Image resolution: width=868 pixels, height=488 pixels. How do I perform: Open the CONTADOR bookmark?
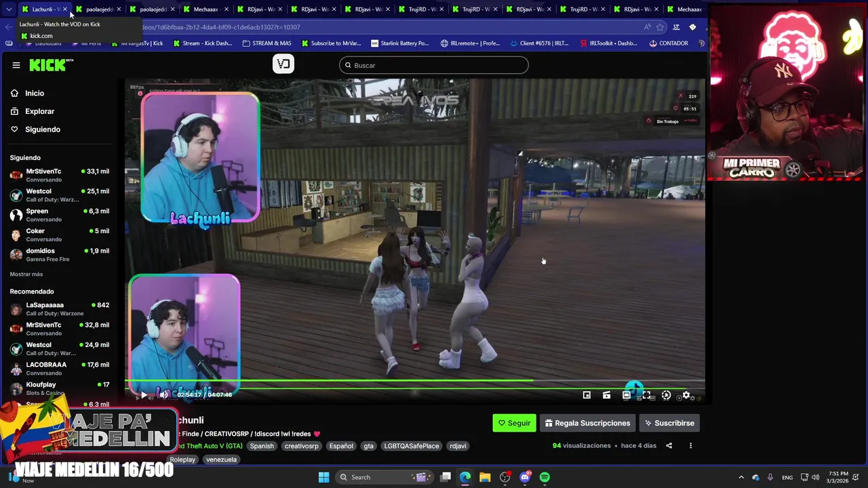tap(668, 43)
